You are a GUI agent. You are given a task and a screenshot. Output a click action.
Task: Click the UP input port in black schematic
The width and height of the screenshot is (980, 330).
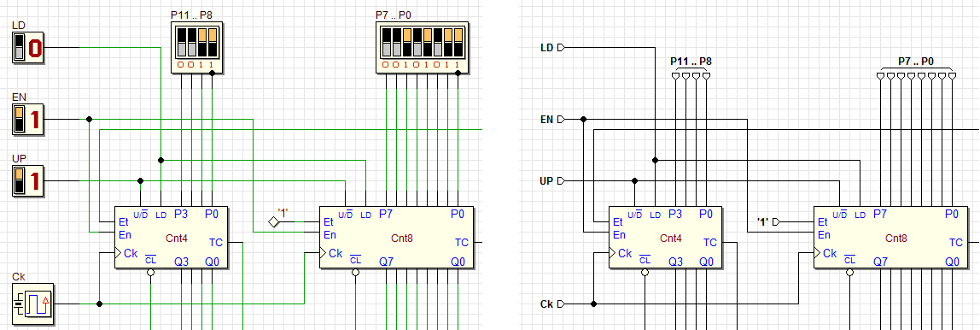(x=561, y=181)
